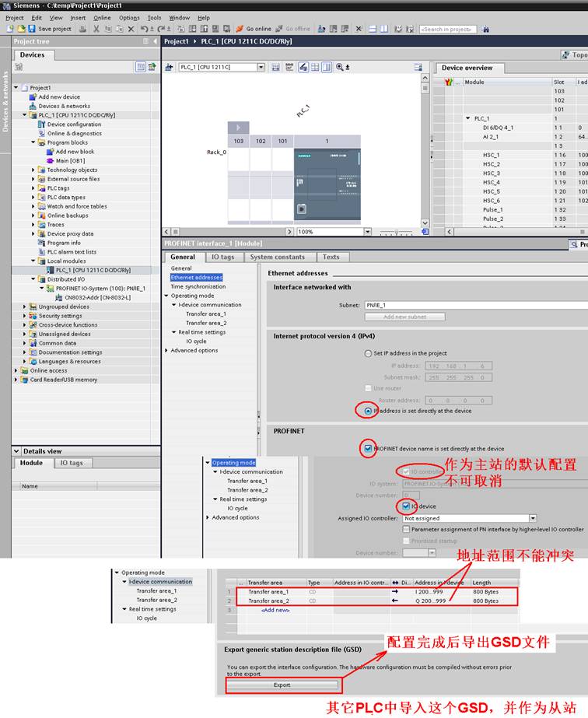
Task: Click the zoom-in magnifier in device view
Action: tap(340, 68)
